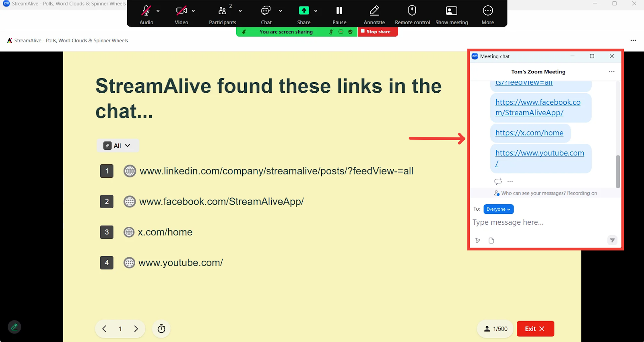This screenshot has height=342, width=644.
Task: Expand the Participants options arrow
Action: pos(240,11)
